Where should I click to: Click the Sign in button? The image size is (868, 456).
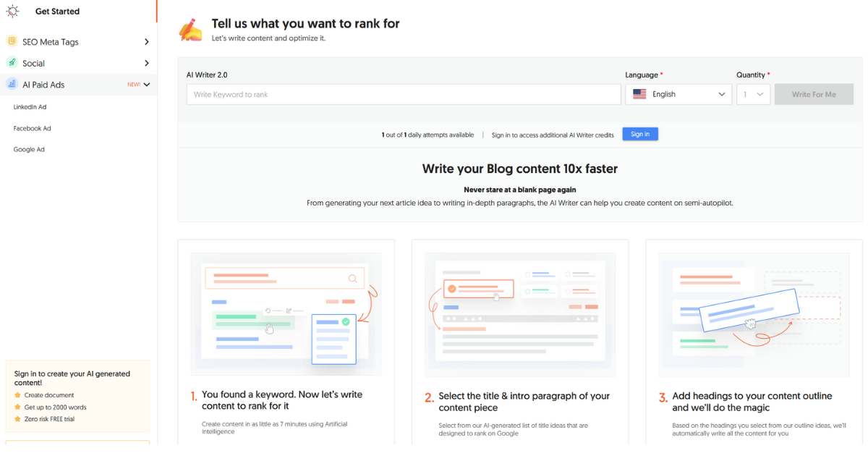coord(640,134)
